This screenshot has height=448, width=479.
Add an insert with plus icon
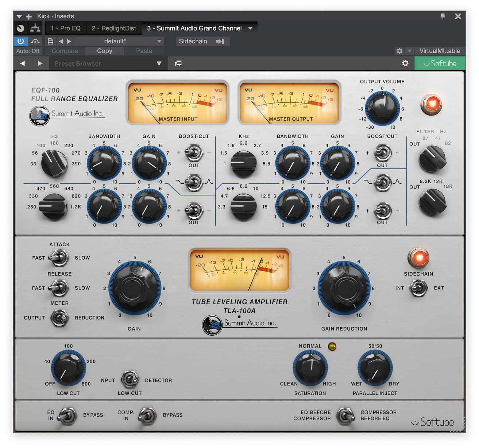coord(29,16)
